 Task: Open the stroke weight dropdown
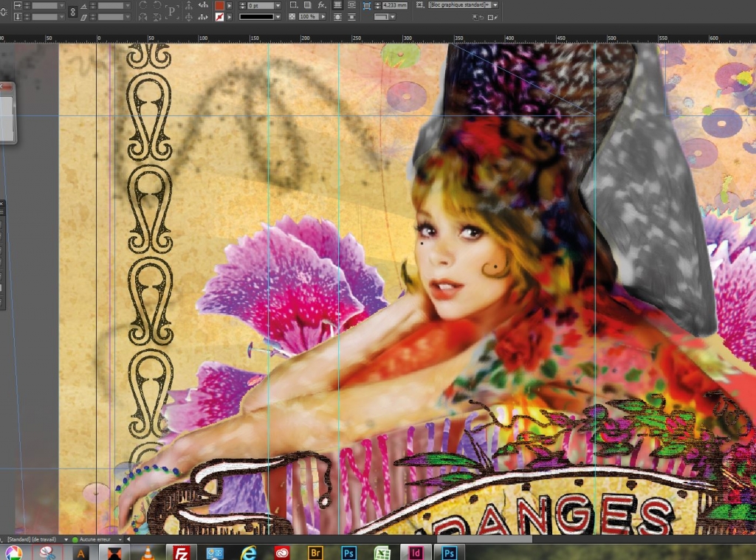(x=278, y=6)
